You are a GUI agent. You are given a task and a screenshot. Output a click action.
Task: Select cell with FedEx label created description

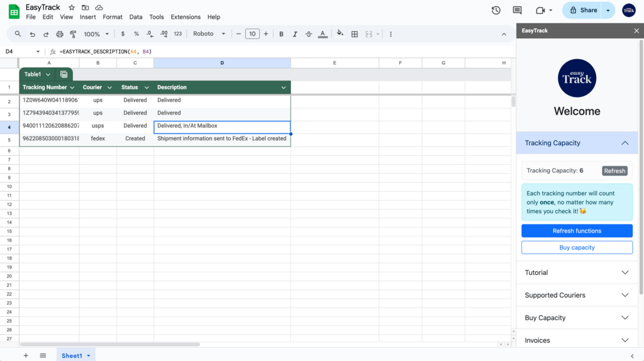(x=222, y=139)
